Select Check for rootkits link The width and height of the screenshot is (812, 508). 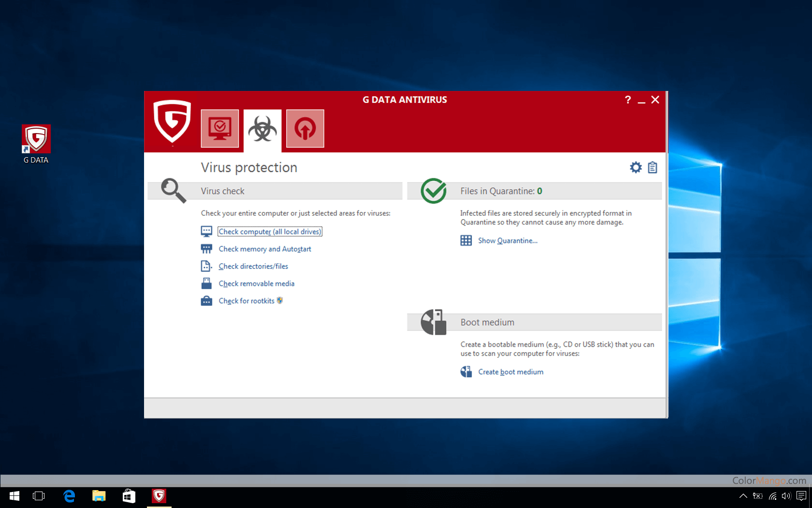click(246, 301)
